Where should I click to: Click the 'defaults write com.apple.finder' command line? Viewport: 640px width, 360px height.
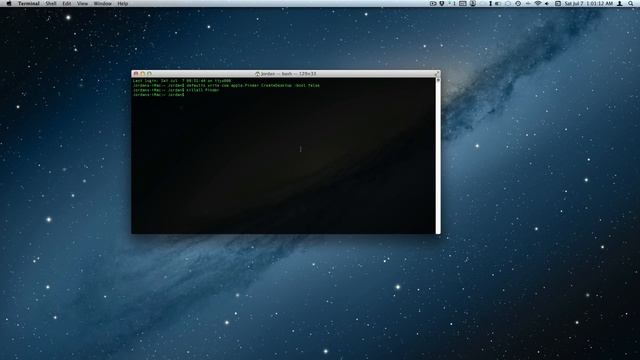click(226, 86)
